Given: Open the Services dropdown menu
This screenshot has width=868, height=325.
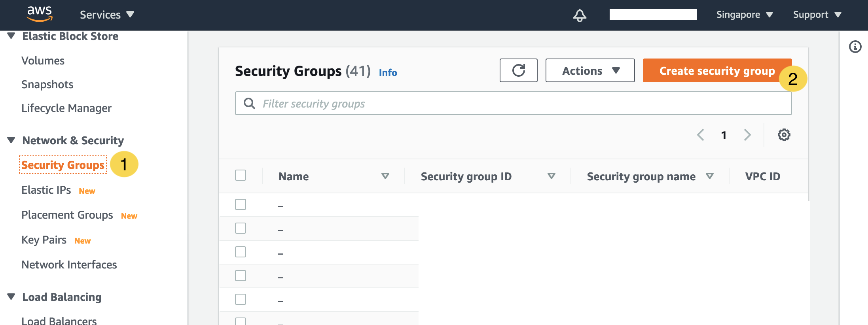Looking at the screenshot, I should tap(107, 15).
